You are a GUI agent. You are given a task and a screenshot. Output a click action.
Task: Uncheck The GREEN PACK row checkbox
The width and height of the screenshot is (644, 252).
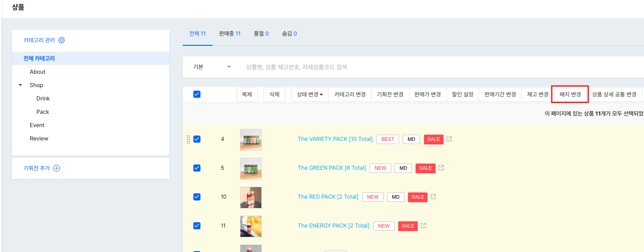point(197,168)
